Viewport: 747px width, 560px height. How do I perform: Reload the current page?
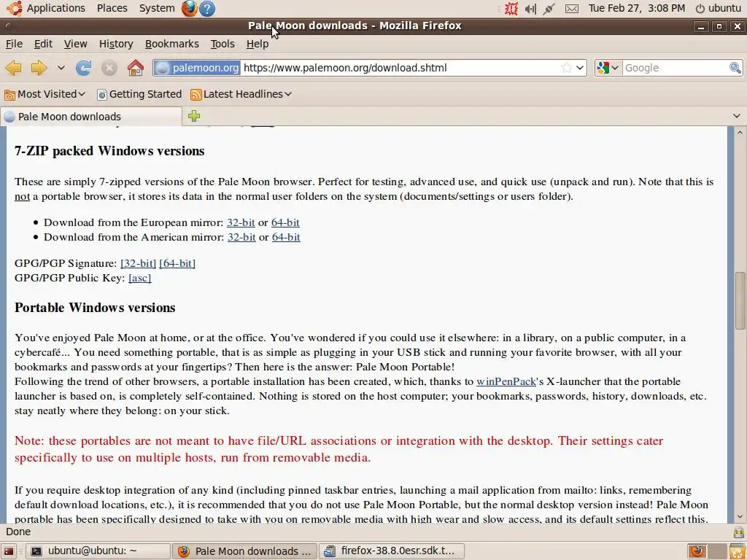[x=83, y=68]
